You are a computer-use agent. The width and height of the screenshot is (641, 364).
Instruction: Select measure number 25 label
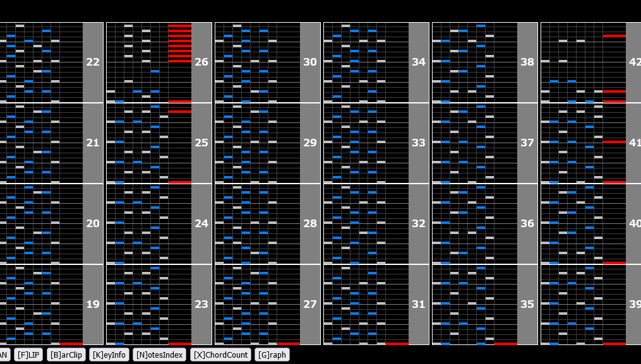(x=201, y=143)
